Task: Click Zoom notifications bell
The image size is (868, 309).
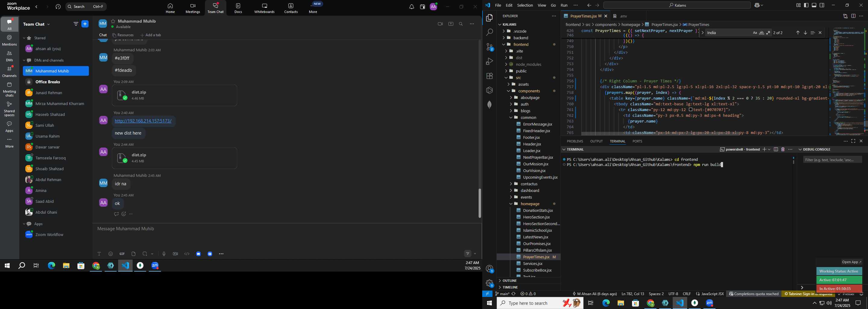Action: (411, 7)
